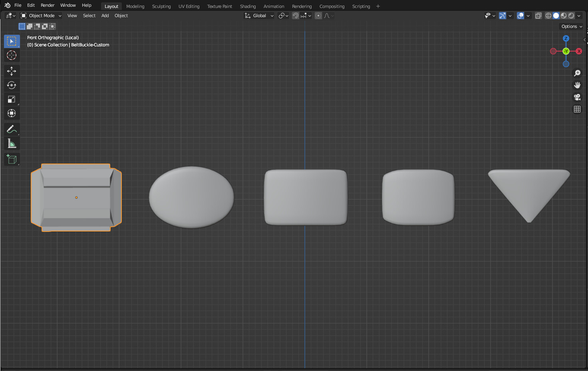
Task: Open the Edit menu
Action: 31,5
